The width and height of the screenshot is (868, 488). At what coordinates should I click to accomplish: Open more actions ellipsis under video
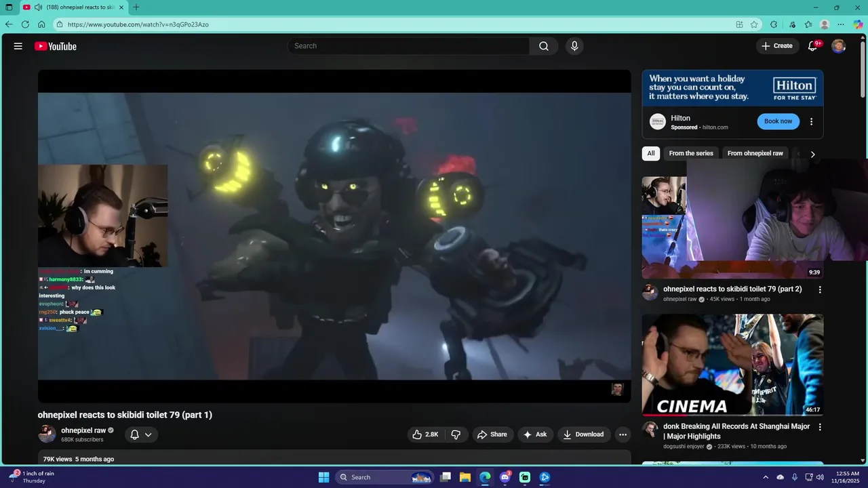tap(623, 434)
